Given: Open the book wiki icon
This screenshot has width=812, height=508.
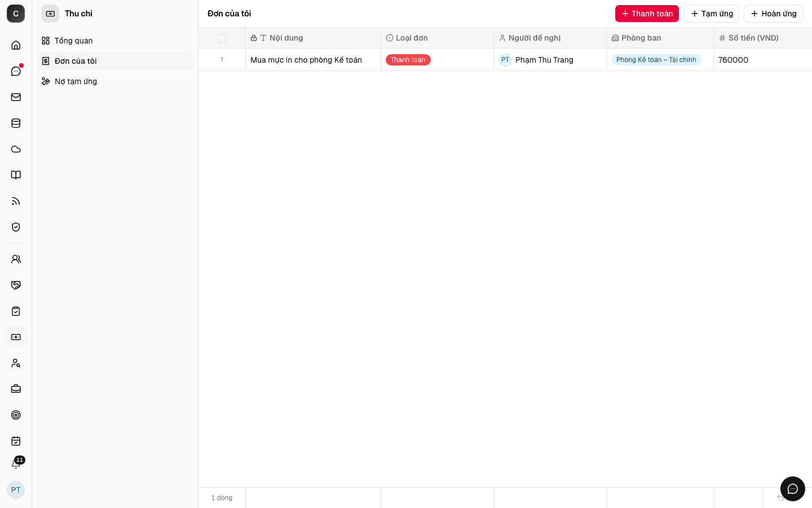Looking at the screenshot, I should 16,175.
